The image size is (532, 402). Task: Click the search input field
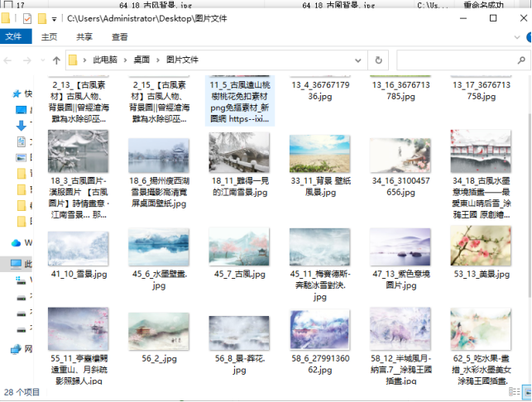point(455,60)
